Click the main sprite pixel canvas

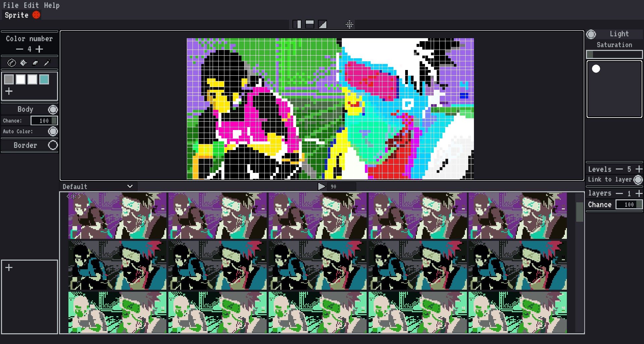tap(330, 109)
